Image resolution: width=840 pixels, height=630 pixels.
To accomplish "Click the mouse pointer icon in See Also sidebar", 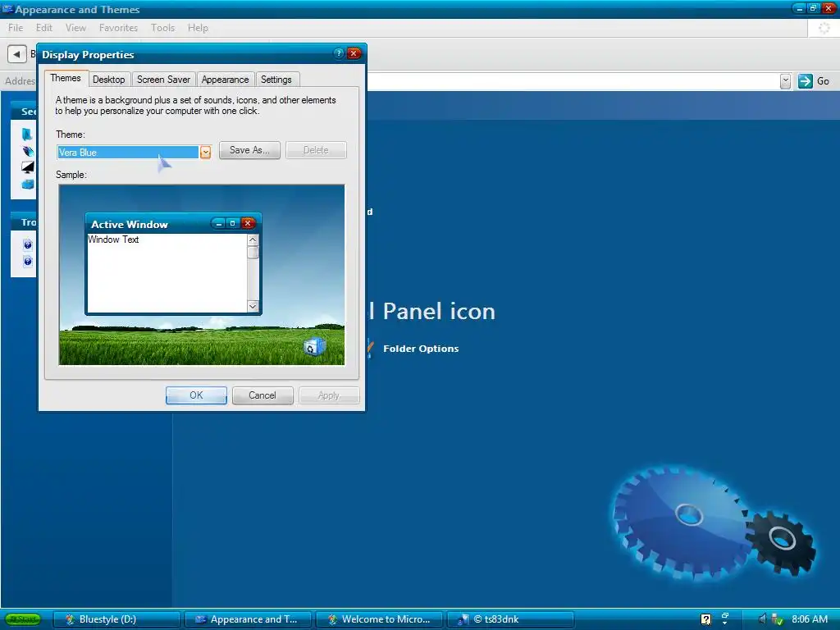I will pos(27,151).
